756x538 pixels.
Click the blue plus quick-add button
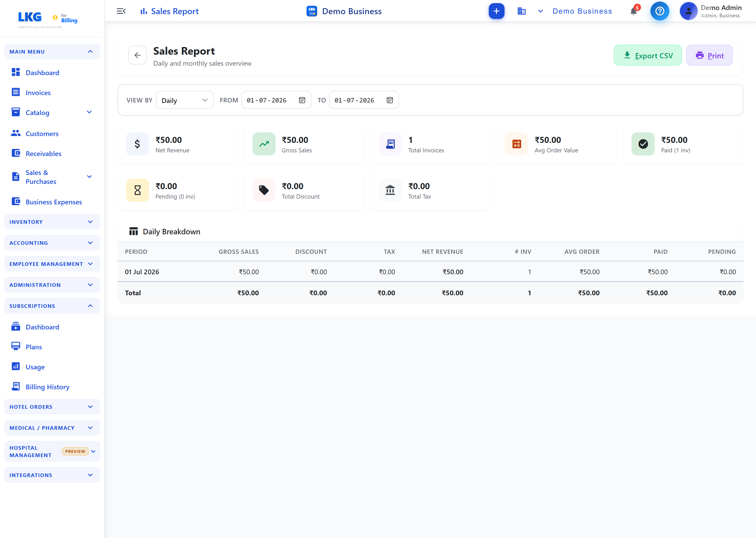point(496,11)
